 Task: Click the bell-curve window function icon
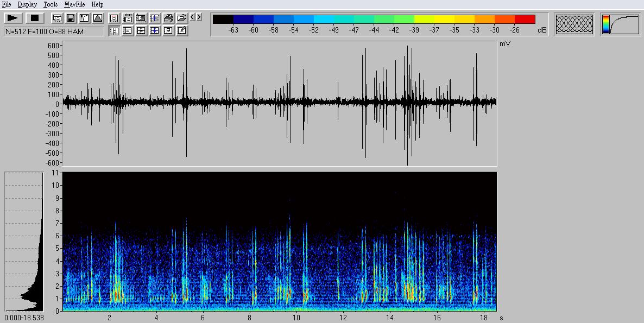pyautogui.click(x=98, y=18)
